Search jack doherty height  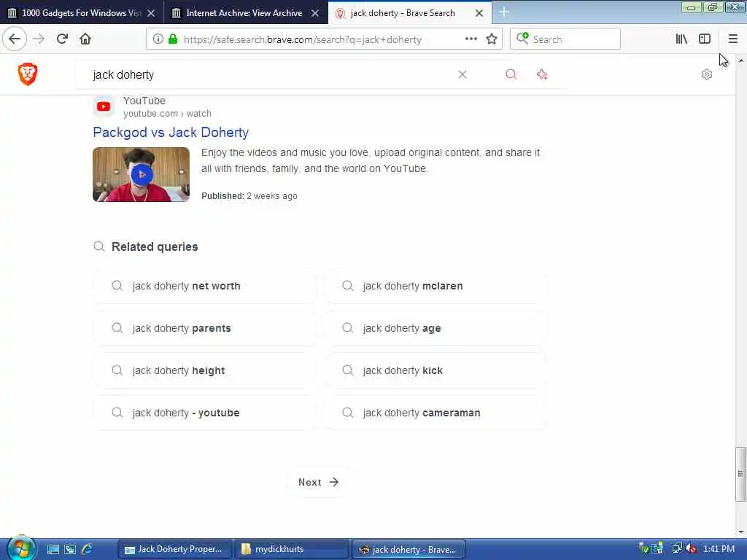pos(204,370)
